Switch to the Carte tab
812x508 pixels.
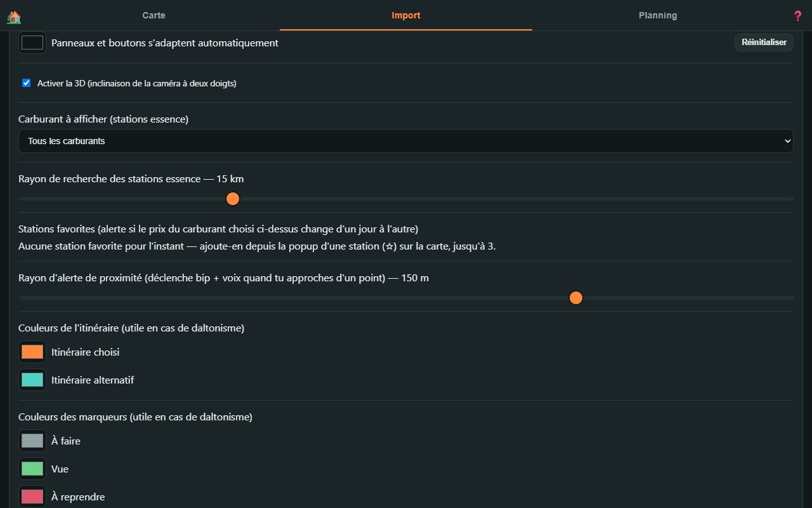click(154, 15)
